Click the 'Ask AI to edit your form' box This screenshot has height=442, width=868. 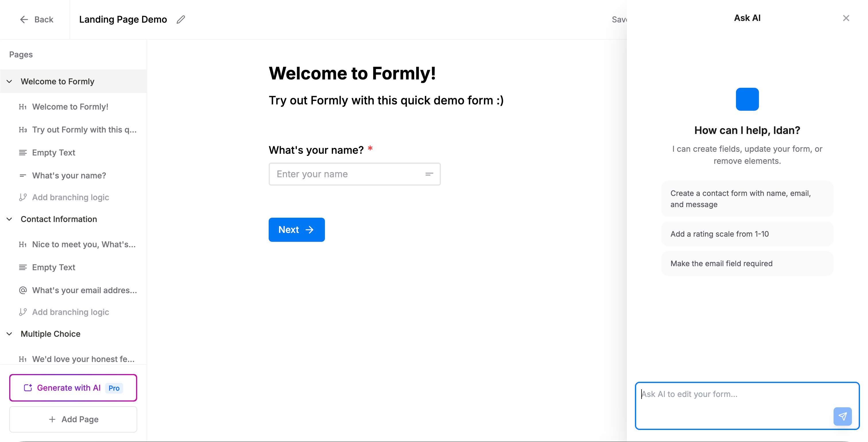point(747,406)
